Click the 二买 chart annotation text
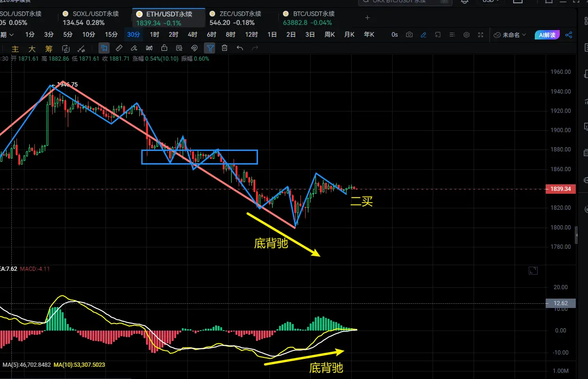Screen dimensions: 588x379 pos(362,202)
